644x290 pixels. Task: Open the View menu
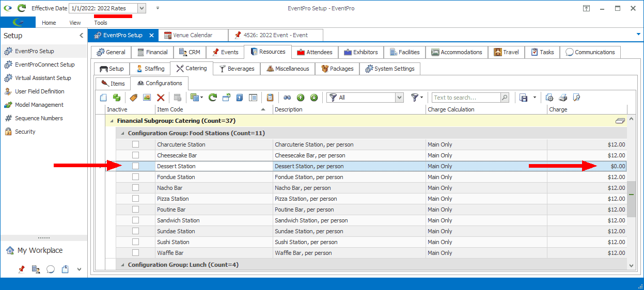75,23
